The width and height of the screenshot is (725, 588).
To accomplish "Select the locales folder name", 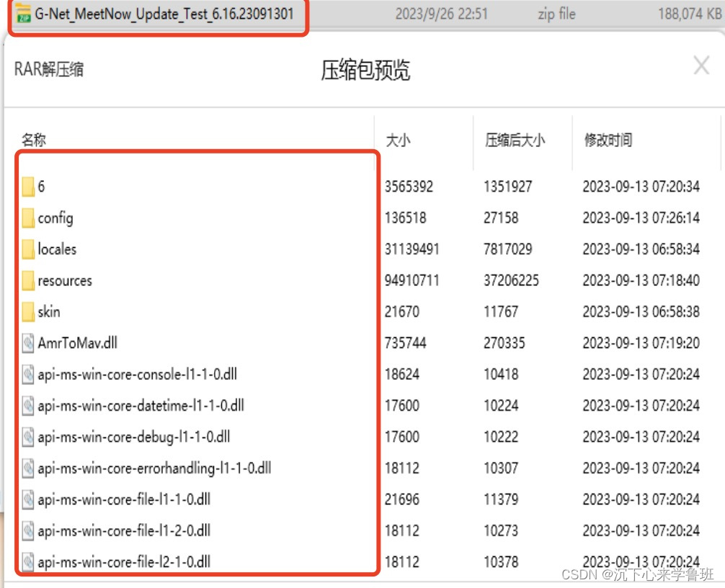I will pyautogui.click(x=57, y=249).
